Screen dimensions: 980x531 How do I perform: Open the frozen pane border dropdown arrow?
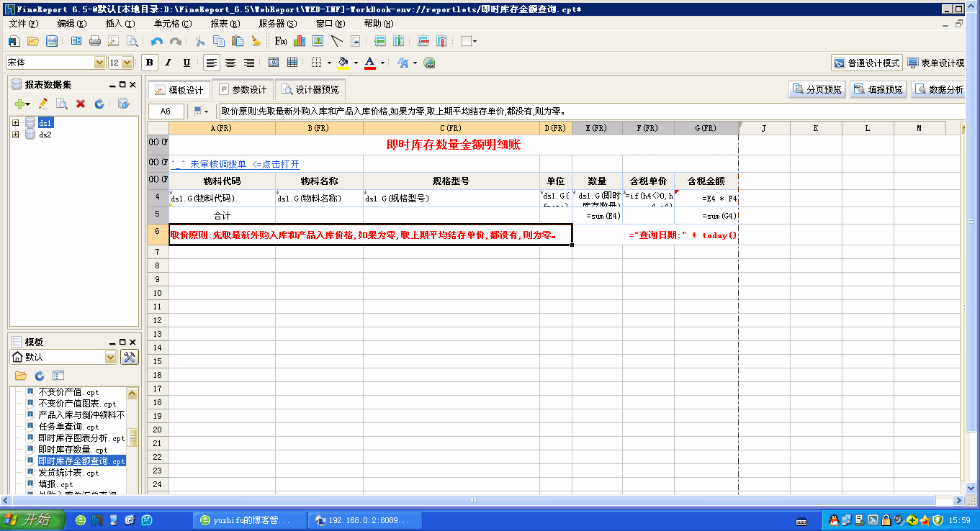point(475,41)
